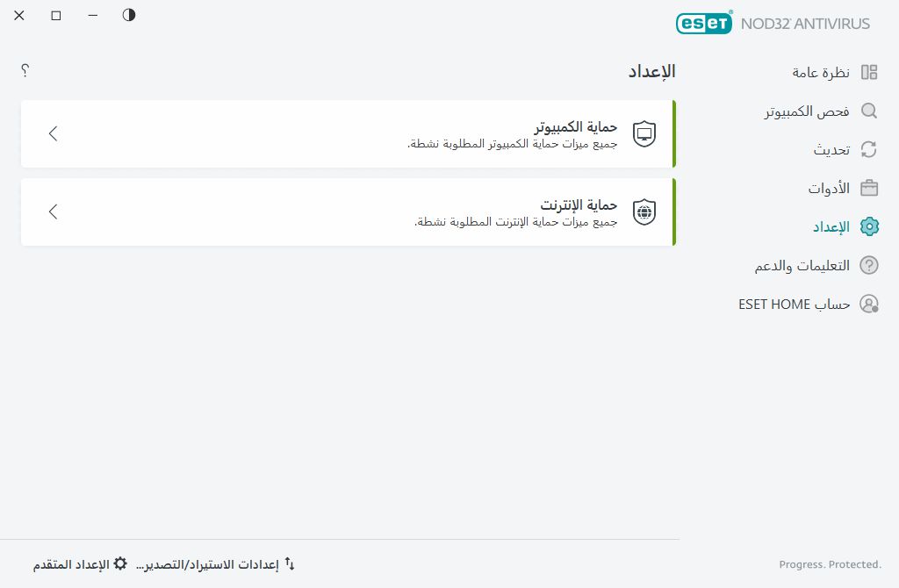Expand the حماية الإنترنت section
Image resolution: width=899 pixels, height=588 pixels.
[53, 212]
